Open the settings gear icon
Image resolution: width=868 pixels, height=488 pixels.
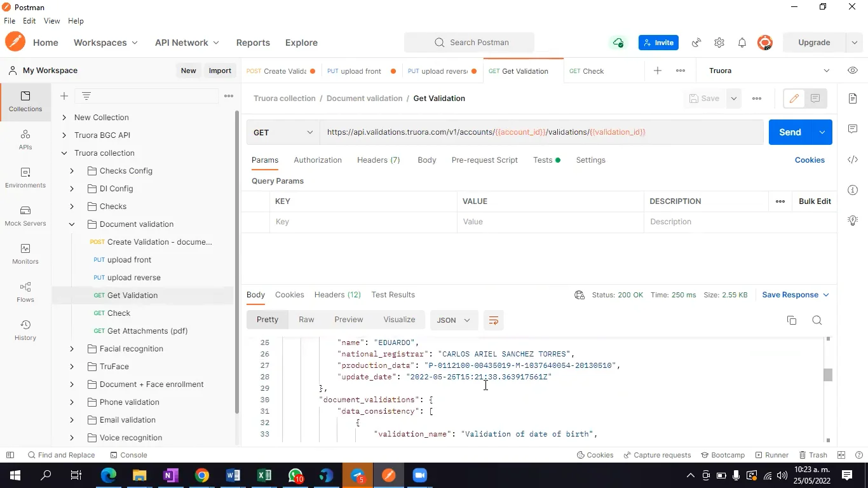click(x=719, y=43)
